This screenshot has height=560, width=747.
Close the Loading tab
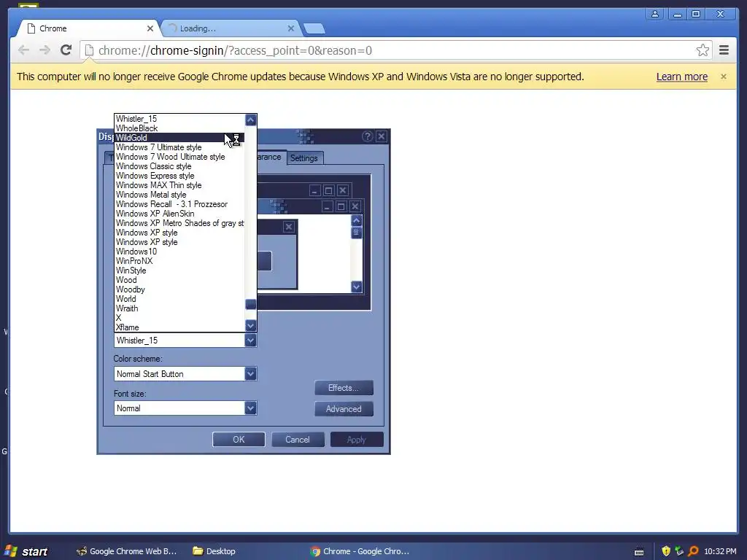[290, 28]
